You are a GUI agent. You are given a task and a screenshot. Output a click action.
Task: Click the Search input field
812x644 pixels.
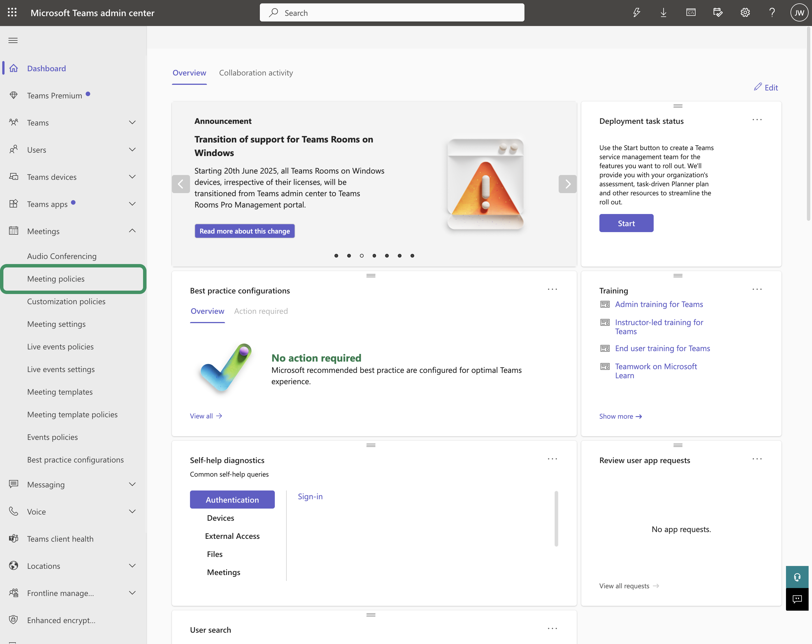point(392,13)
